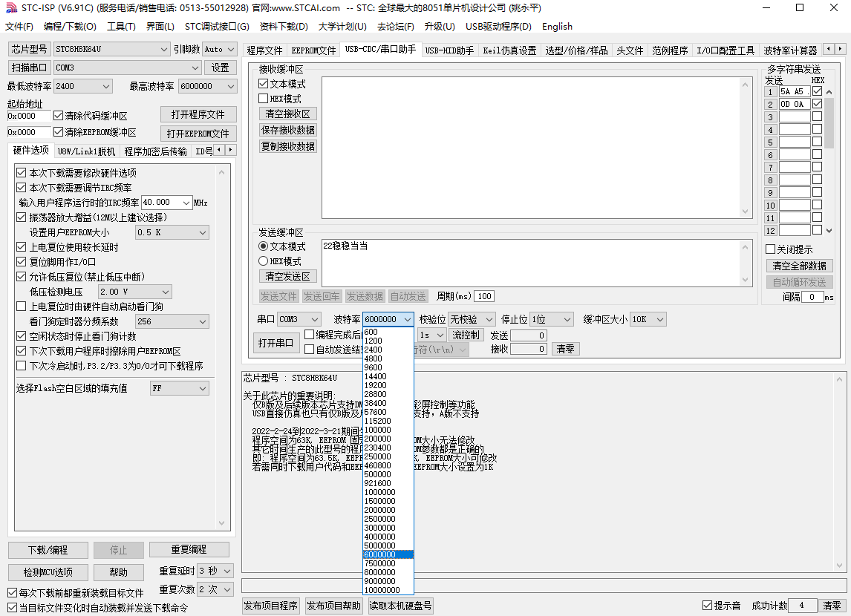
Task: Click the 检测MCU选项 button
Action: click(48, 572)
